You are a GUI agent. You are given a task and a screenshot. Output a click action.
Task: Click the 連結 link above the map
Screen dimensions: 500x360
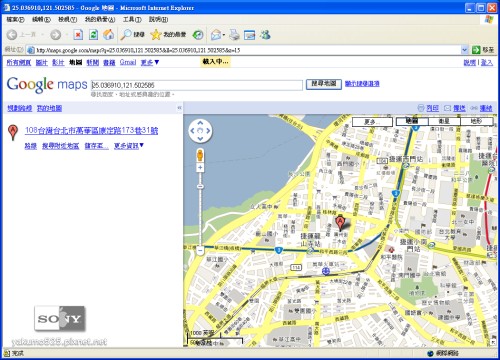486,108
